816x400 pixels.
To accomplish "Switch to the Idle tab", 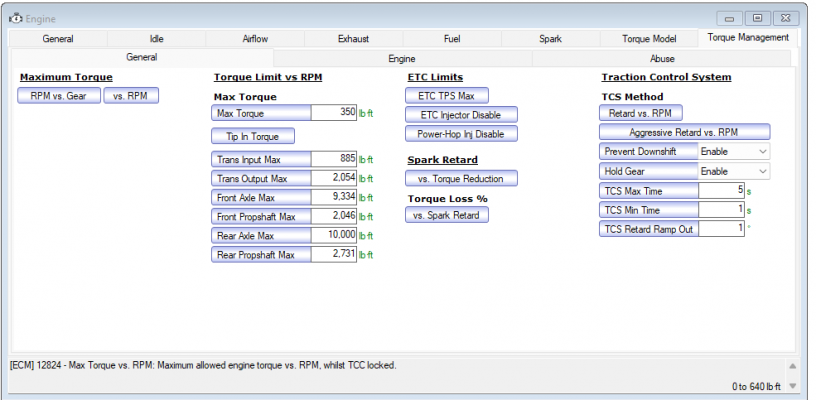I will (156, 39).
